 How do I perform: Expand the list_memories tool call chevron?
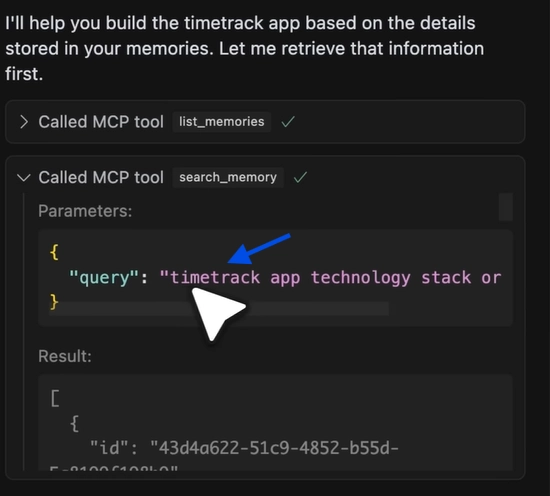24,122
